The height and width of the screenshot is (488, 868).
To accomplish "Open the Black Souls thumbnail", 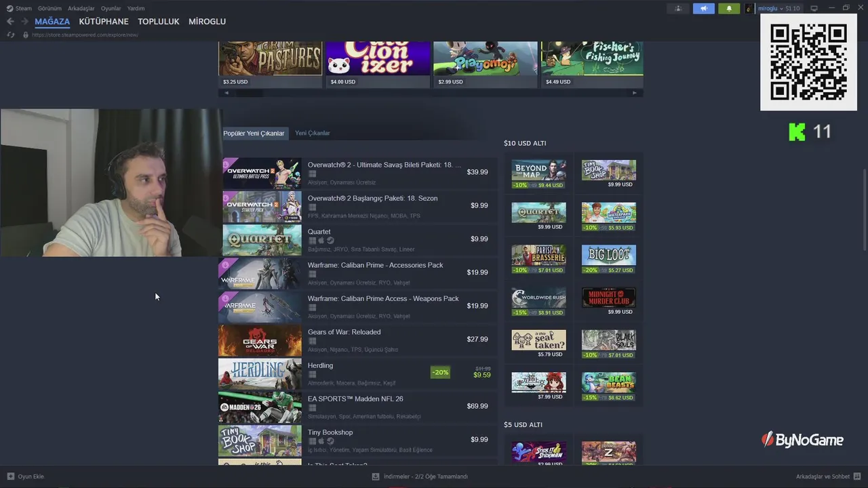I will [608, 340].
